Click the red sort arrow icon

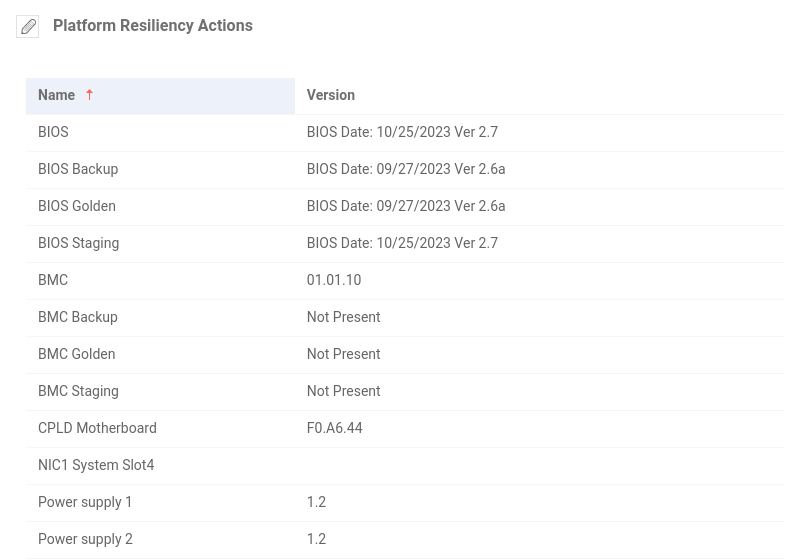click(89, 95)
